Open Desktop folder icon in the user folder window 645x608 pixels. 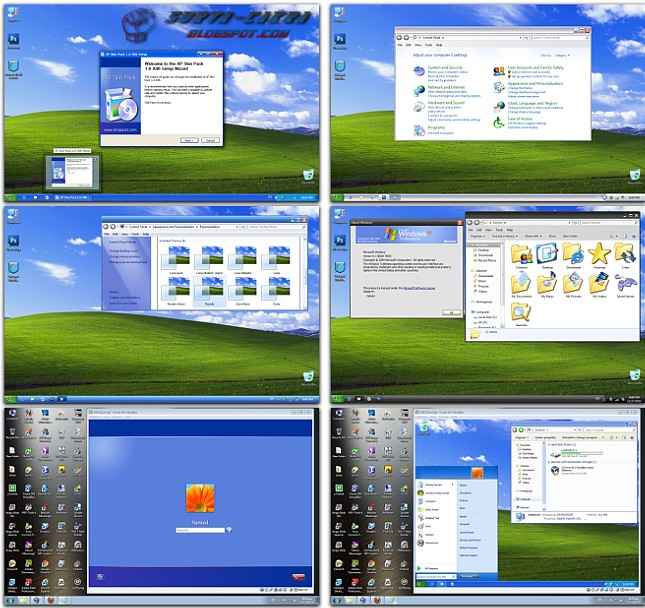547,255
